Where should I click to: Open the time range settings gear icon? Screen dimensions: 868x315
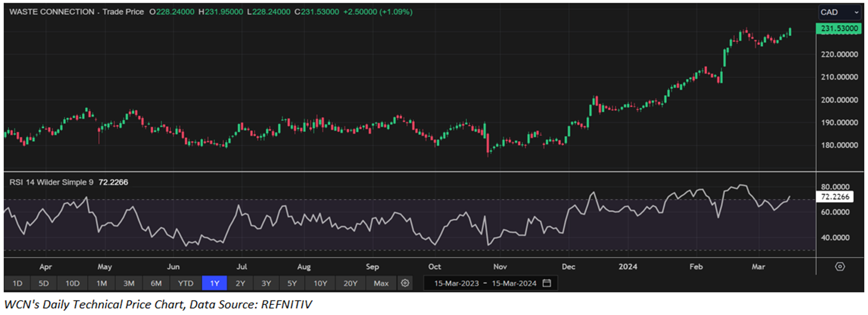405,283
